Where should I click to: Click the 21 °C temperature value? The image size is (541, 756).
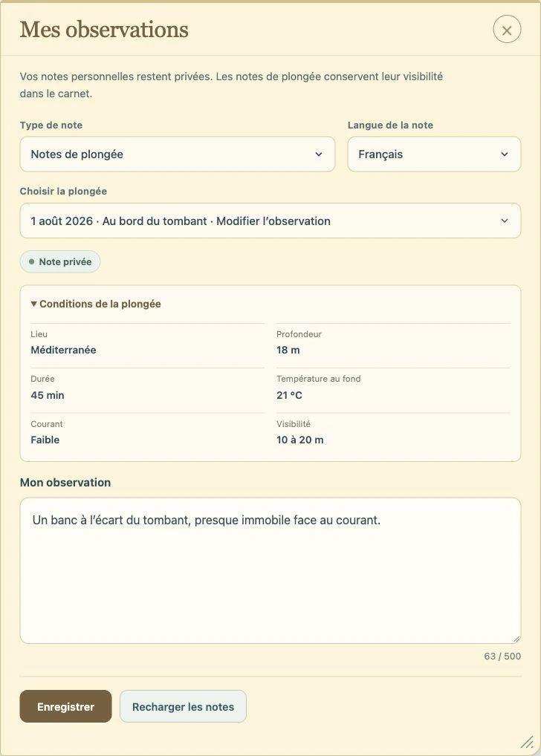(x=289, y=395)
